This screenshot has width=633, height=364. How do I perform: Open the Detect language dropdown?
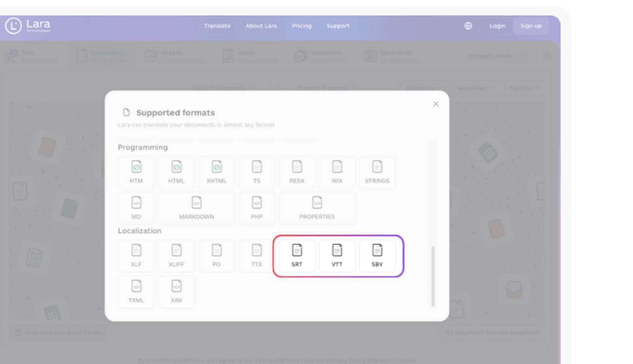coord(224,88)
